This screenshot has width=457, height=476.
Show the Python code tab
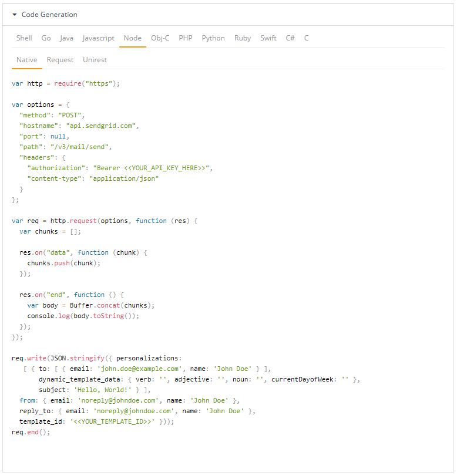click(213, 38)
